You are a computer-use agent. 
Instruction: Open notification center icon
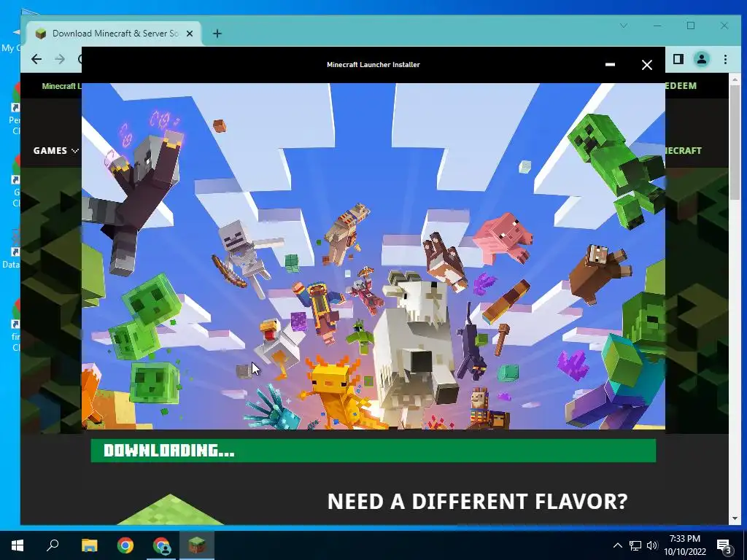pyautogui.click(x=724, y=546)
